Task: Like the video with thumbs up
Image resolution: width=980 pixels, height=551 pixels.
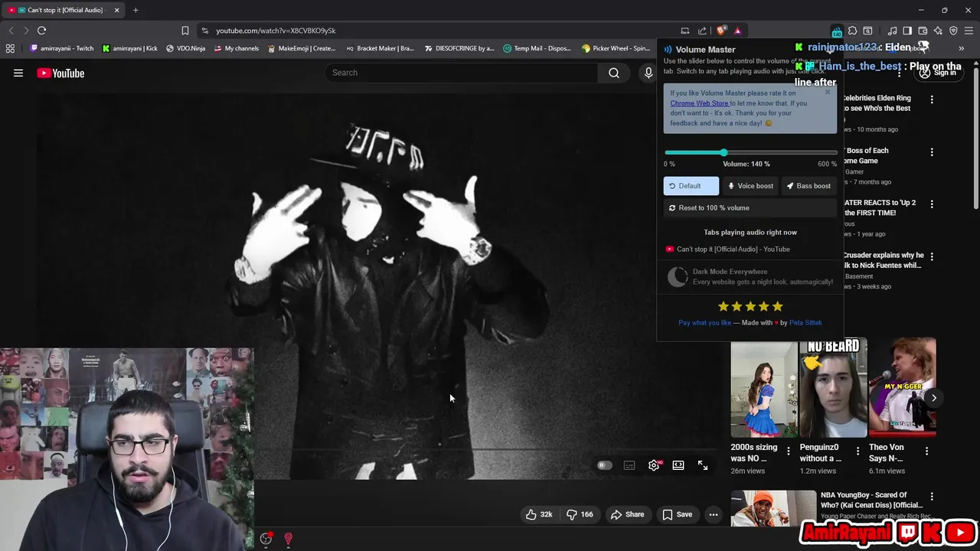Action: click(x=539, y=514)
